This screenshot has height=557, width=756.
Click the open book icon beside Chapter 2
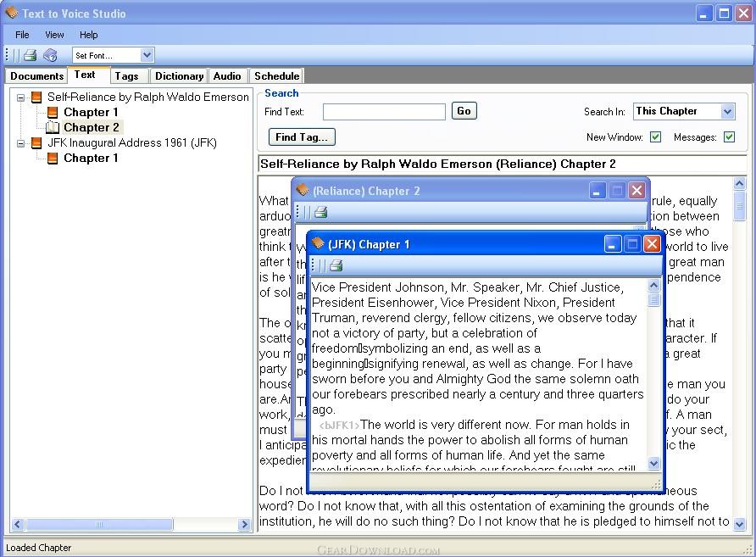52,127
